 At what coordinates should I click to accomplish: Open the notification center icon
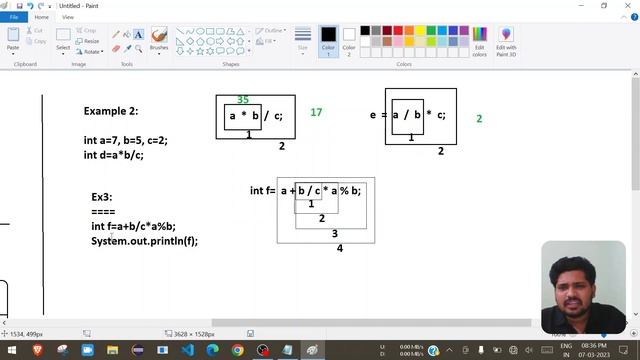click(623, 350)
